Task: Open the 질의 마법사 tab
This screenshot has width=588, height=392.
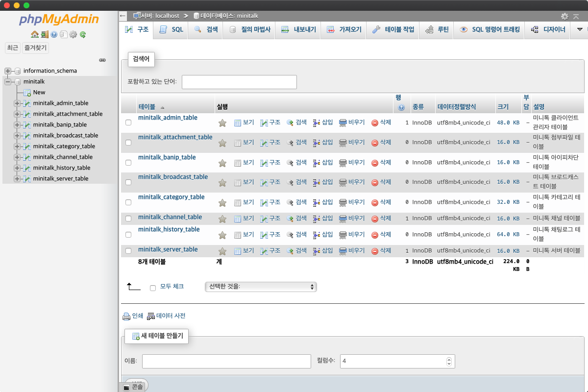Action: [249, 30]
